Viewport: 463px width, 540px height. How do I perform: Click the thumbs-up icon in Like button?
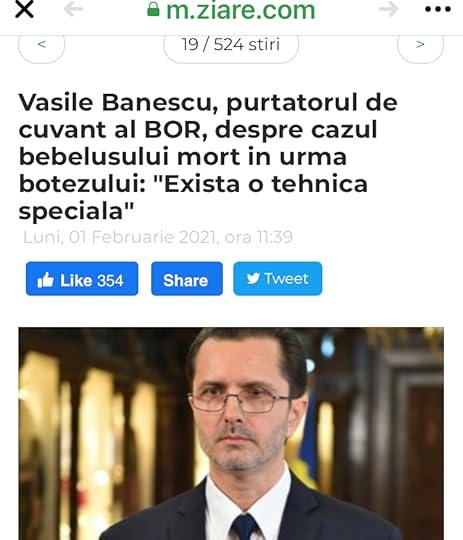45,280
